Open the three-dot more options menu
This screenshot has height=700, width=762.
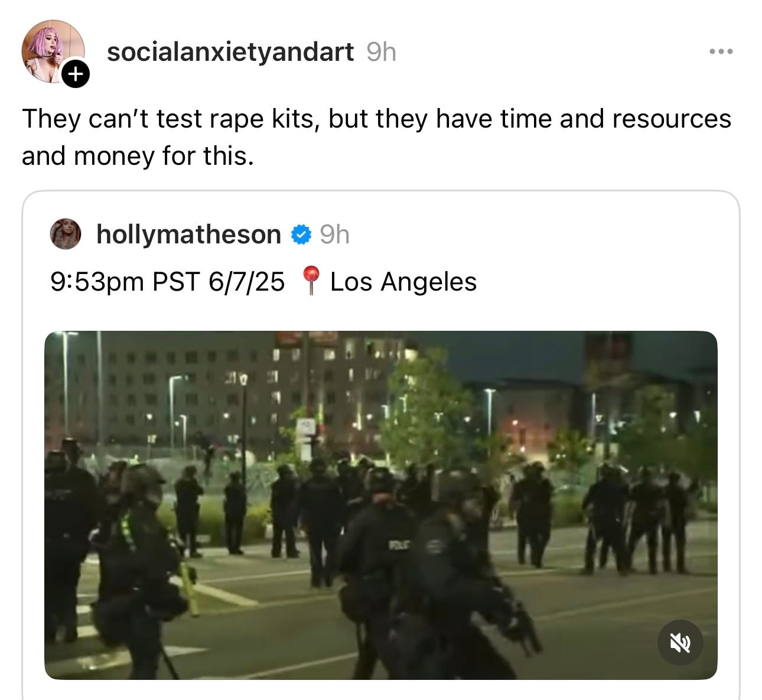[721, 52]
